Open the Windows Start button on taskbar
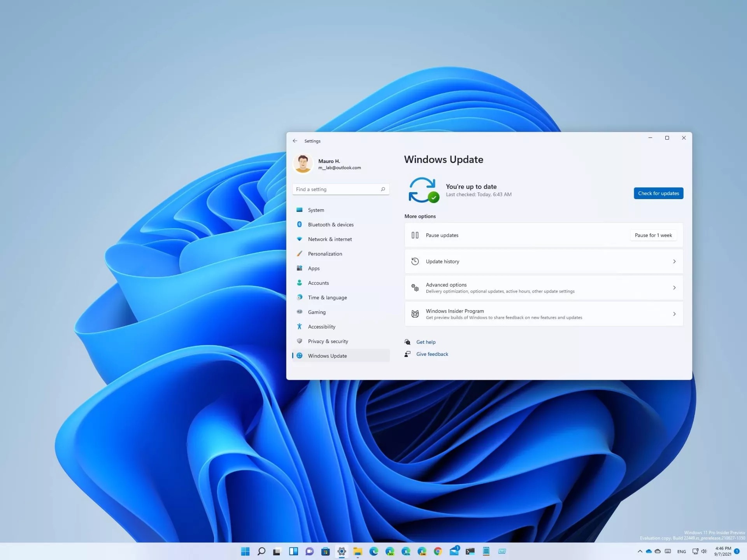The image size is (747, 560). pos(245,551)
